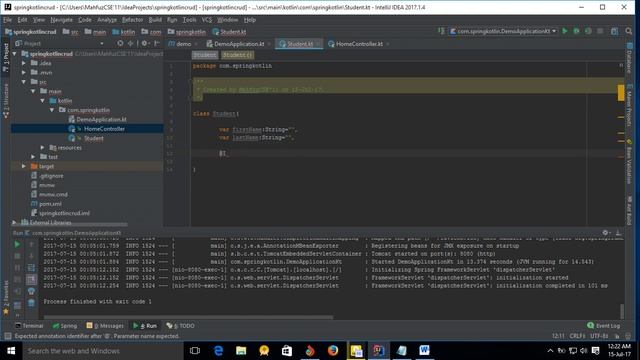
Task: Hide Project panel with hide icon
Action: [157, 43]
